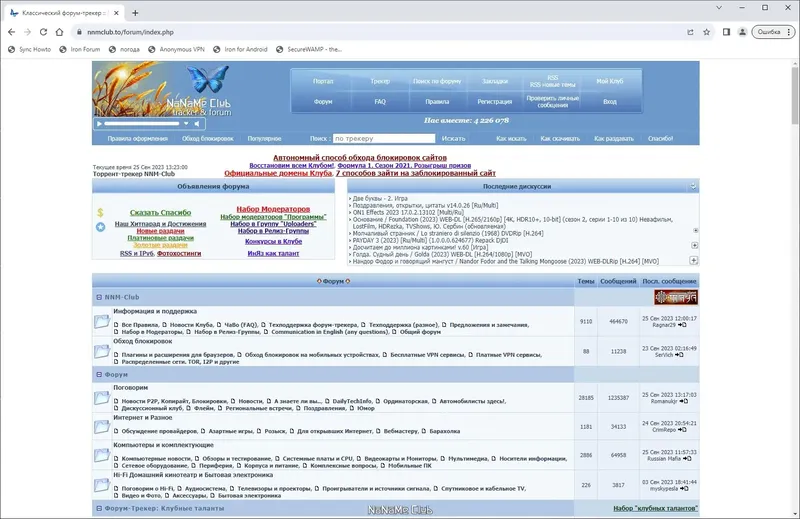Collapse the Форум category section
Image resolution: width=800 pixels, height=519 pixels.
(x=99, y=375)
